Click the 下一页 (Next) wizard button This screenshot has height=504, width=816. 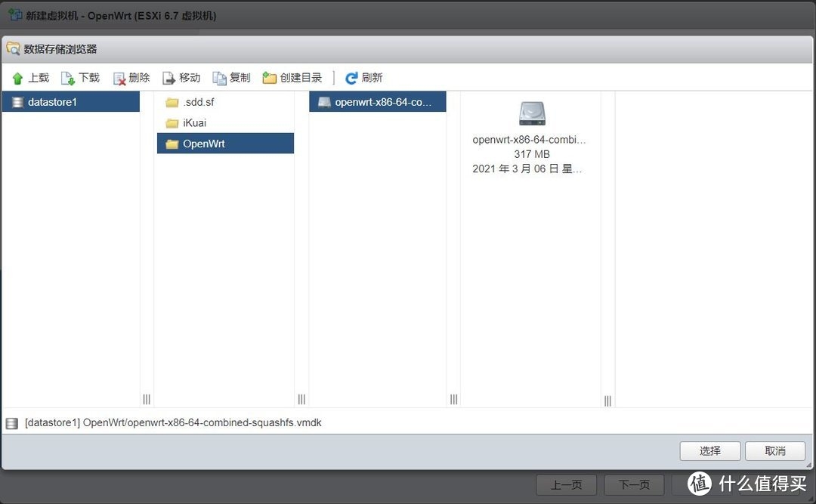[x=634, y=485]
